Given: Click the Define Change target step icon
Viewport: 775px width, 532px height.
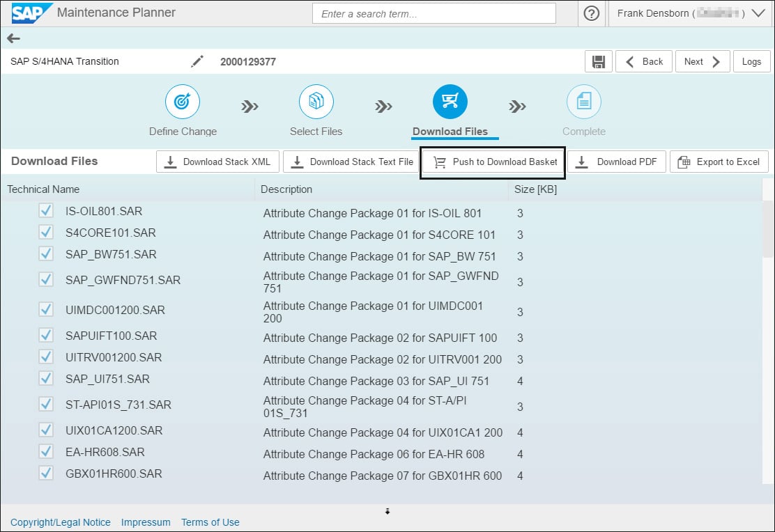Looking at the screenshot, I should [x=183, y=102].
